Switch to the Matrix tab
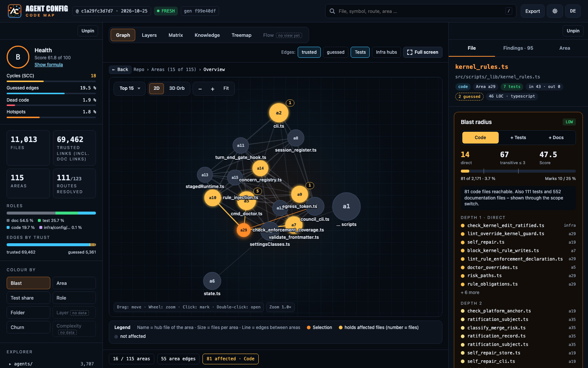 pos(176,35)
